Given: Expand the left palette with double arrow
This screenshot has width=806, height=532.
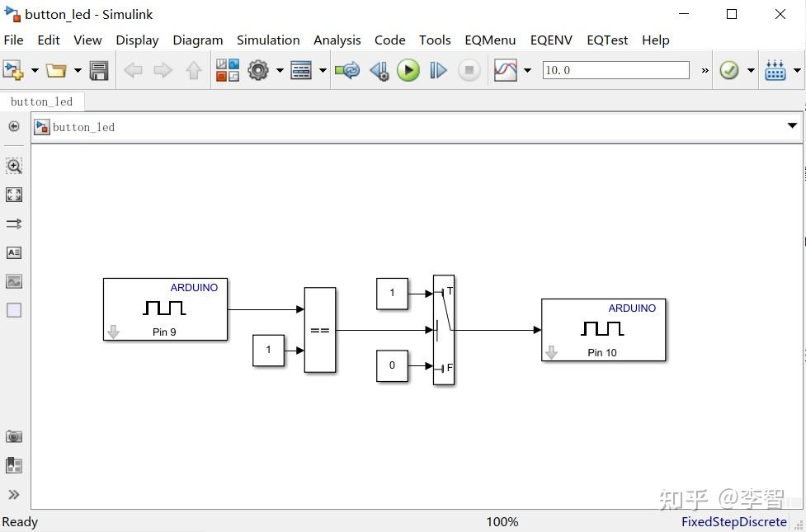Looking at the screenshot, I should tap(14, 494).
